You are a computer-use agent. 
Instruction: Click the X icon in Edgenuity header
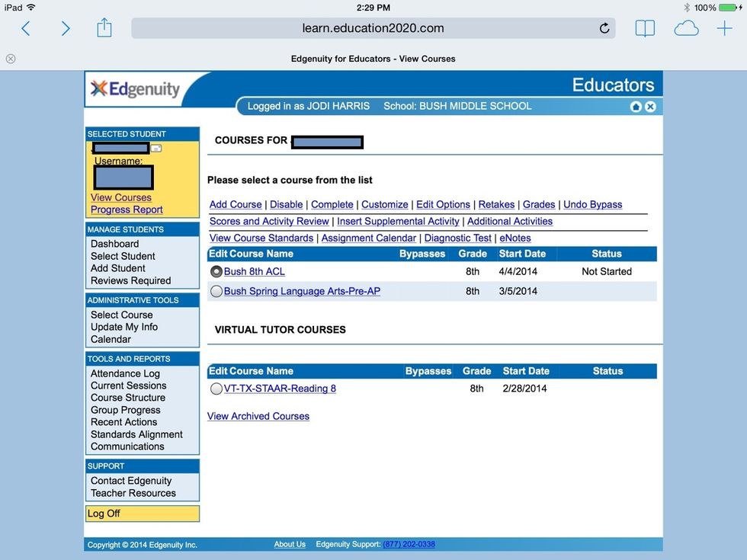click(x=650, y=107)
